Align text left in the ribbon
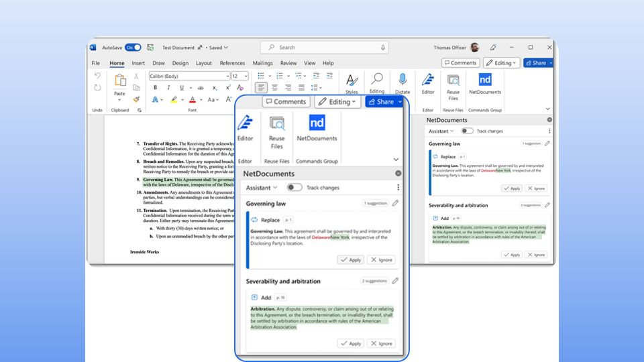This screenshot has width=644, height=362. pyautogui.click(x=261, y=87)
